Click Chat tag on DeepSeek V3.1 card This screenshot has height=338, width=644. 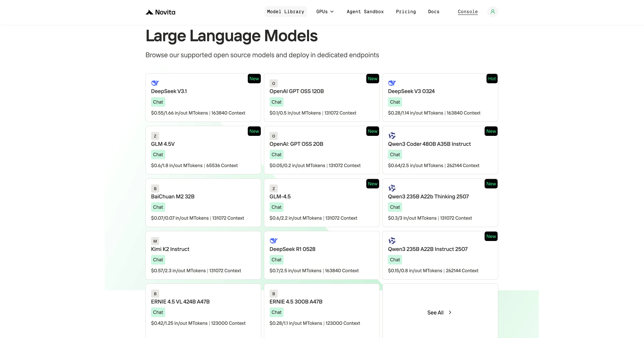[158, 102]
